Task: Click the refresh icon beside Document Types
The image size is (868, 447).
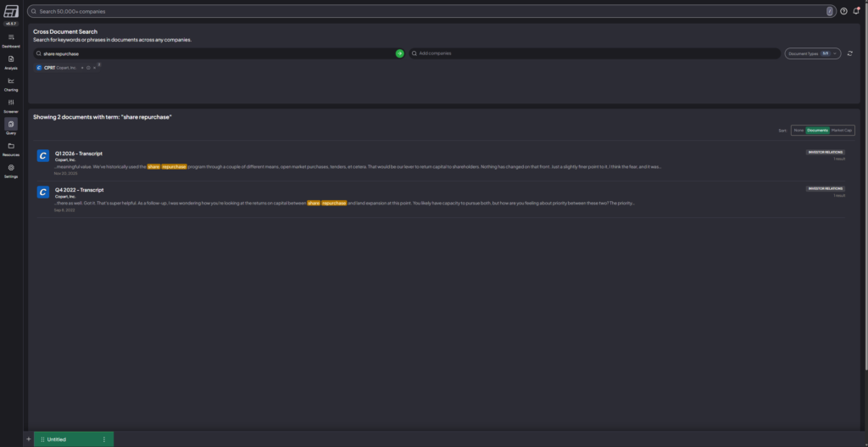Action: (849, 53)
